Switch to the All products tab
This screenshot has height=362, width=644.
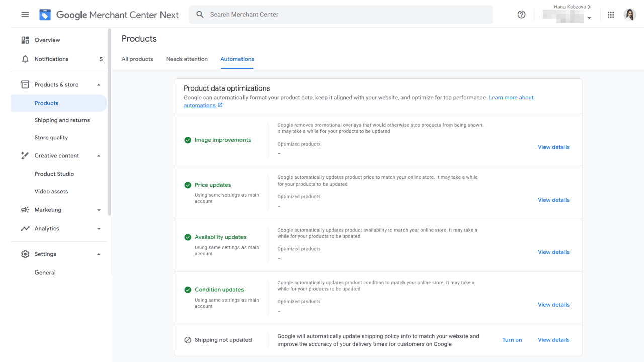click(x=137, y=59)
